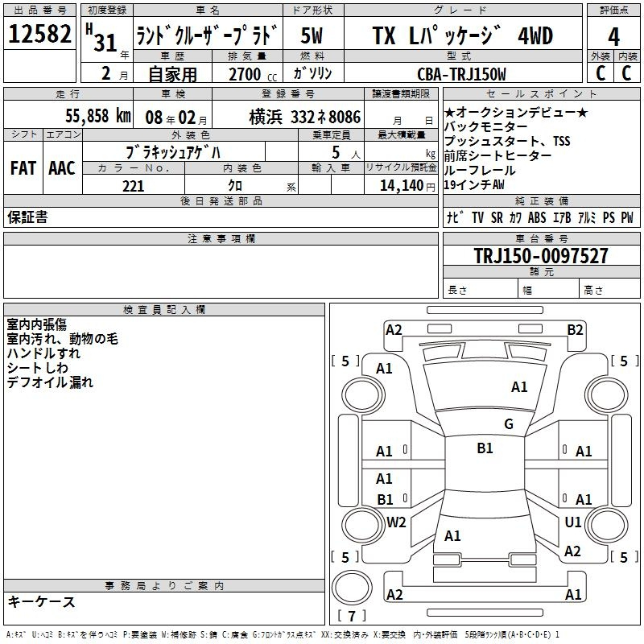Select sales point 前席シートヒーター

497,155
